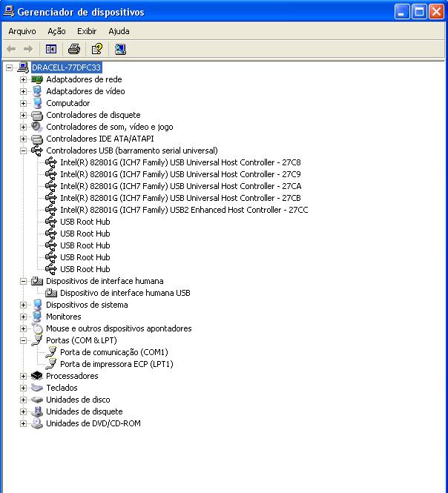Minimize the Gerenciador de dispositivos window
The height and width of the screenshot is (493, 448).
[402, 12]
